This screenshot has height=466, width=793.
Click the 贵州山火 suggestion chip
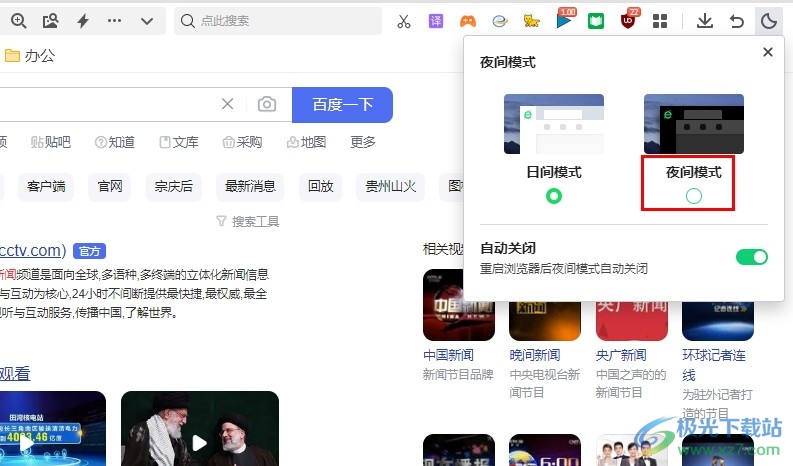click(x=390, y=187)
